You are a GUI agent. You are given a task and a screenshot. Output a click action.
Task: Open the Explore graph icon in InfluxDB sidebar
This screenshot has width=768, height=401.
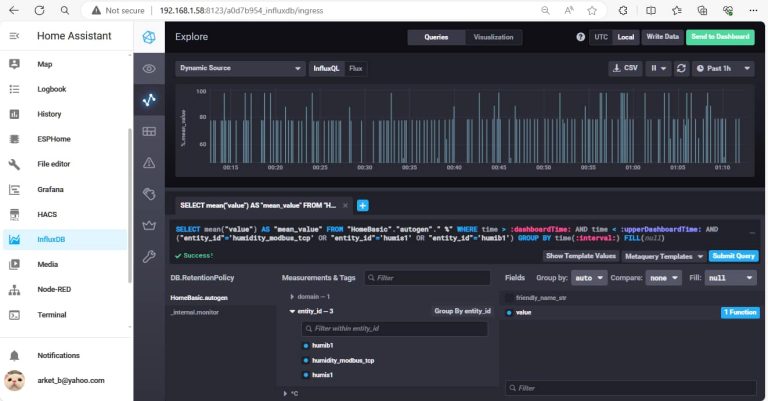tap(149, 100)
